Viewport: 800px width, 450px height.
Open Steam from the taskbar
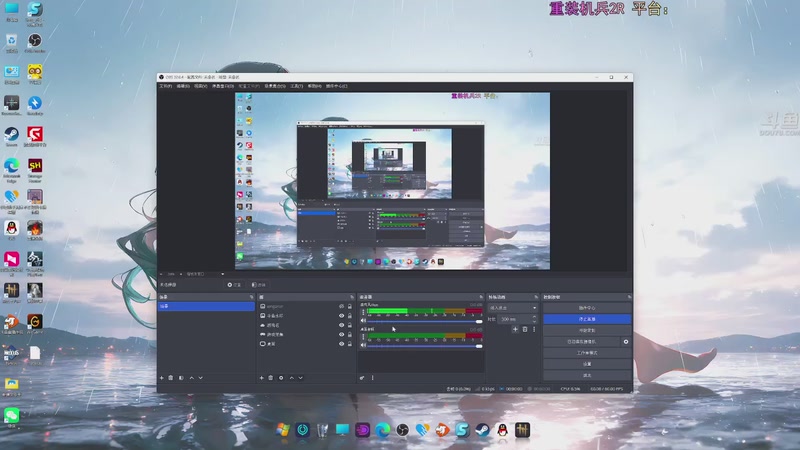point(483,430)
